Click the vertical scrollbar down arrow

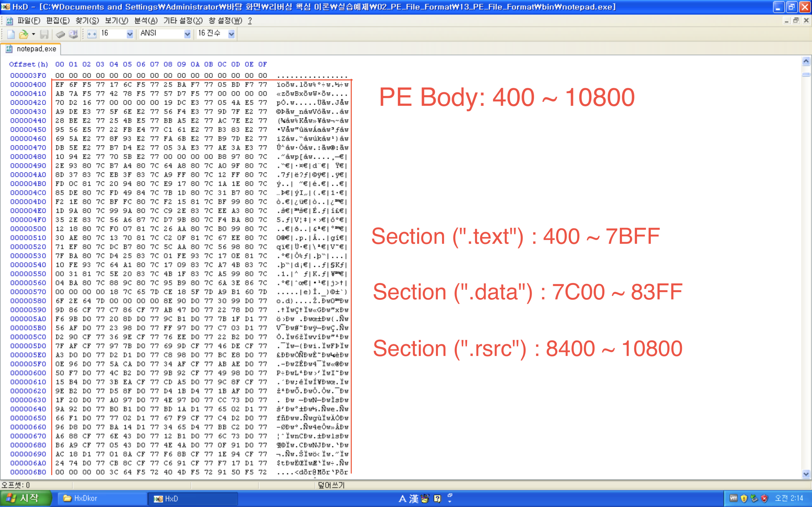coord(806,474)
